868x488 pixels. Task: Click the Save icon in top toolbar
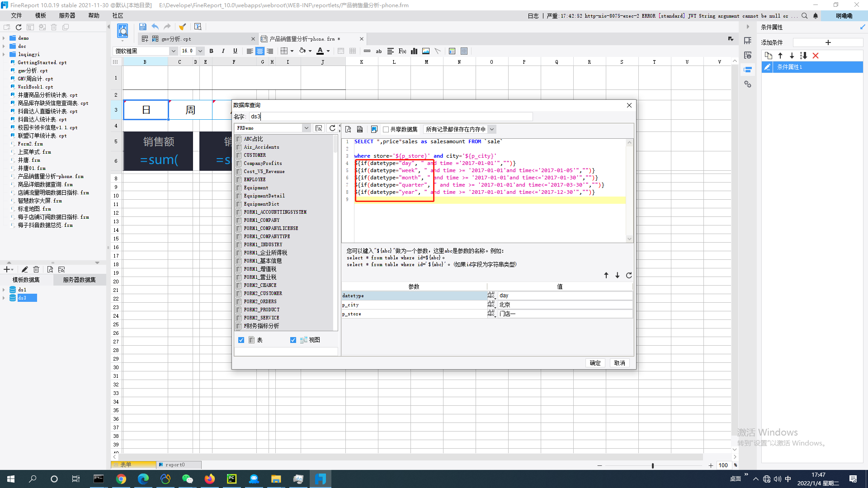(142, 27)
